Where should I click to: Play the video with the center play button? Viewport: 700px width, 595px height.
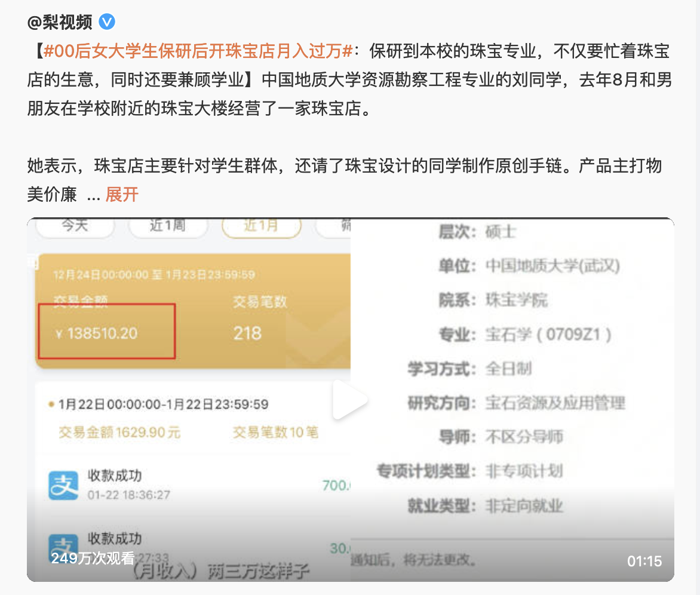[x=350, y=400]
